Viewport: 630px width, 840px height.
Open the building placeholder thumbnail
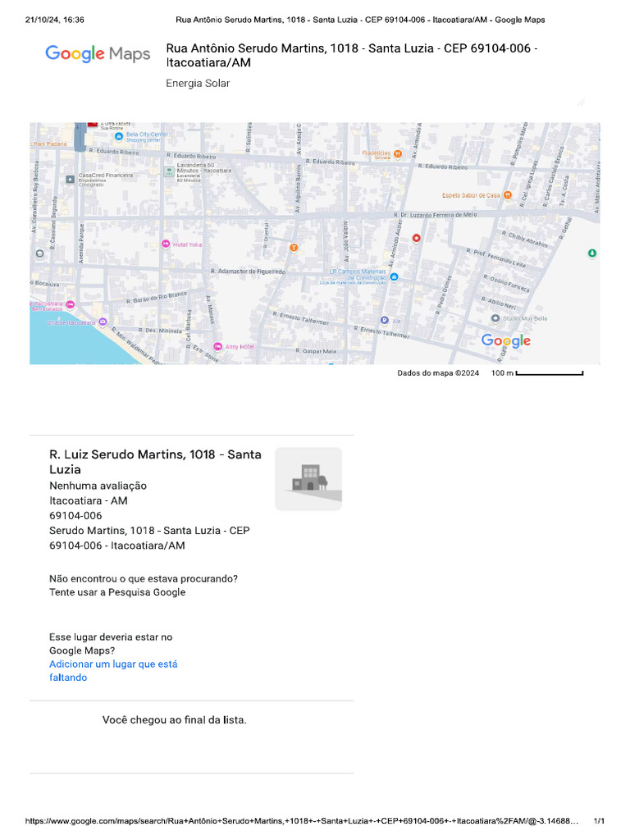click(308, 479)
